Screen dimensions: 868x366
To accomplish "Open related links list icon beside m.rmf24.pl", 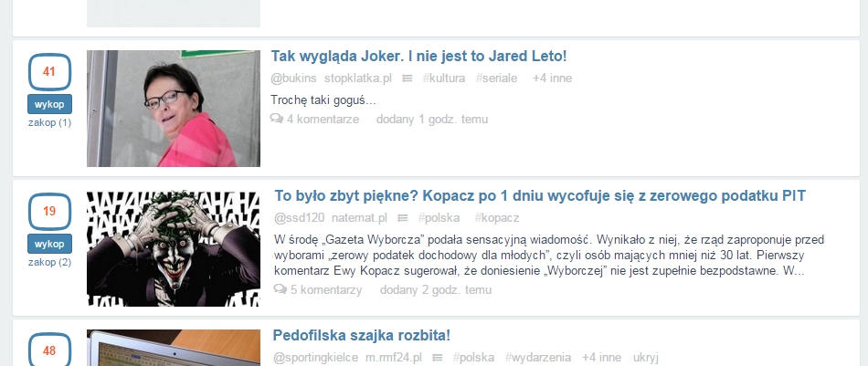I will [x=438, y=358].
